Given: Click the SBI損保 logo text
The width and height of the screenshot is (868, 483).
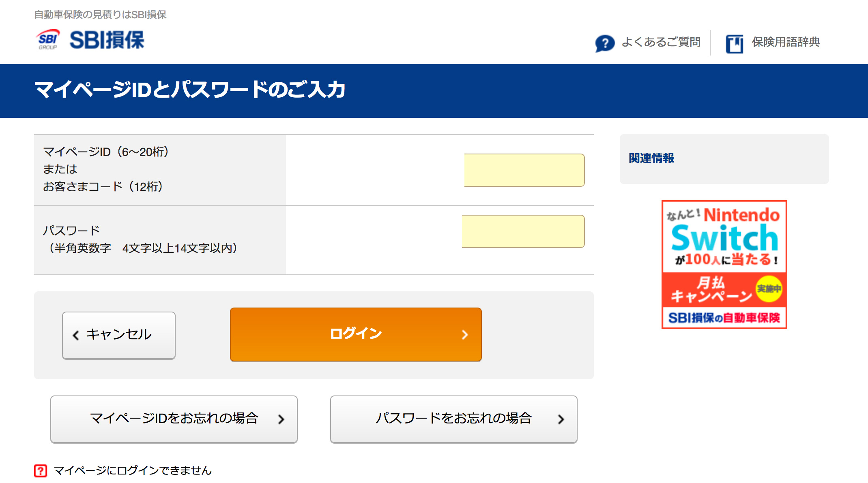Looking at the screenshot, I should pyautogui.click(x=107, y=40).
